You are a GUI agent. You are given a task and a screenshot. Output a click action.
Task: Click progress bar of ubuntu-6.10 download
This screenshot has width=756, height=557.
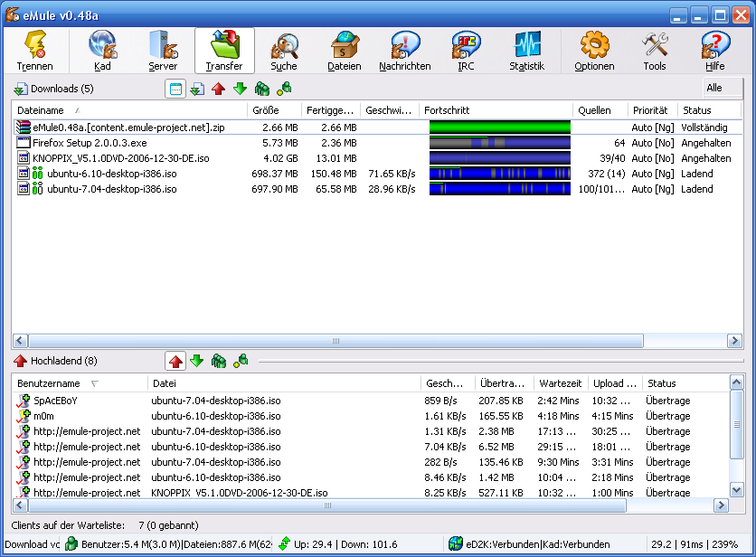[x=500, y=174]
